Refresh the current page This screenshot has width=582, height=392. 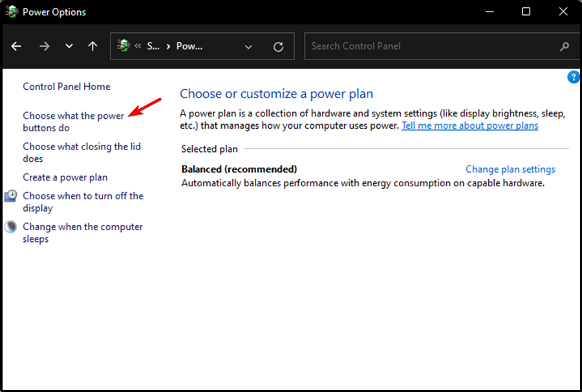[278, 46]
